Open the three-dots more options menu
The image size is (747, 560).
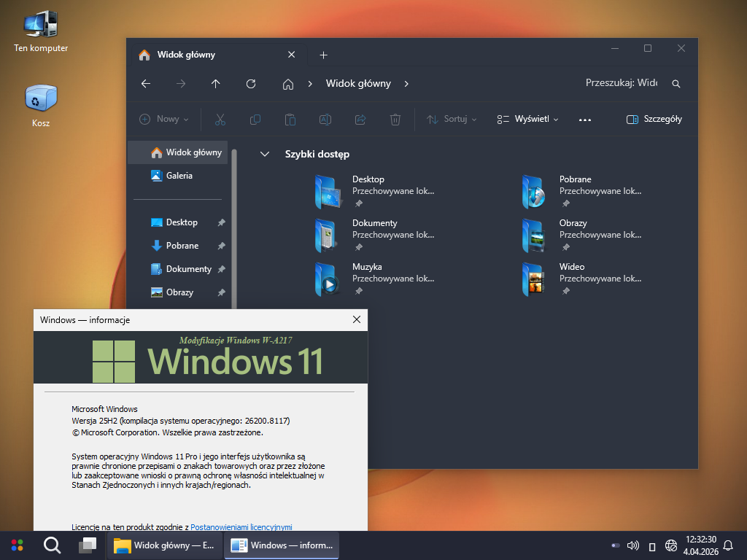584,120
